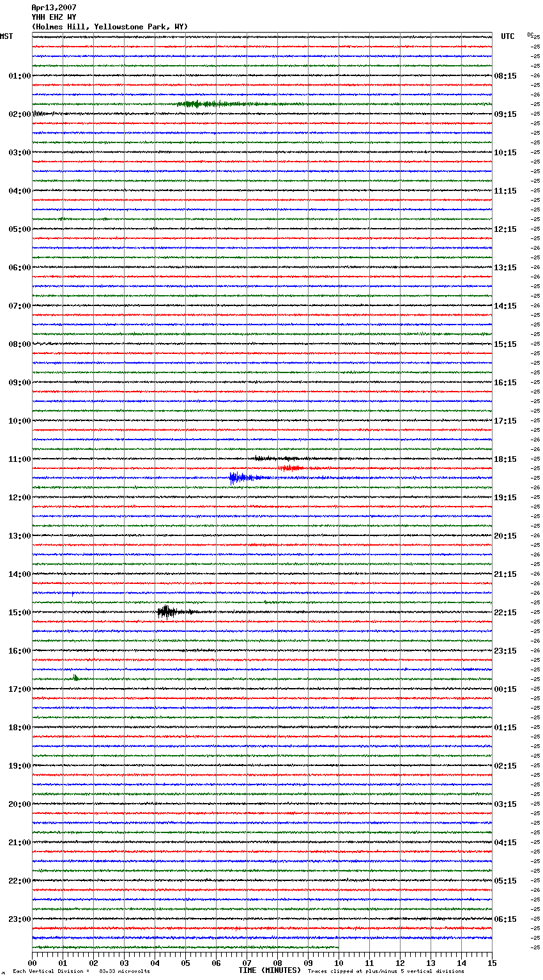This screenshot has height=980, width=543.
Task: Select the 02:15 UTC time label
Action: tap(505, 766)
